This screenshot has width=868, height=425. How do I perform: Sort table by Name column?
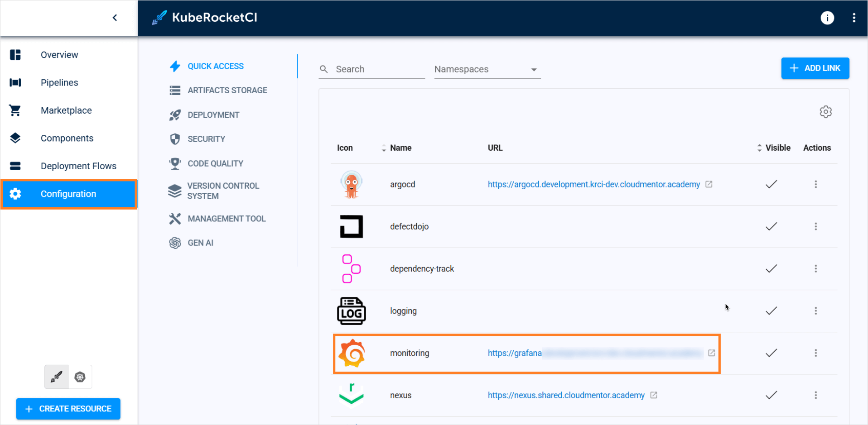[400, 148]
